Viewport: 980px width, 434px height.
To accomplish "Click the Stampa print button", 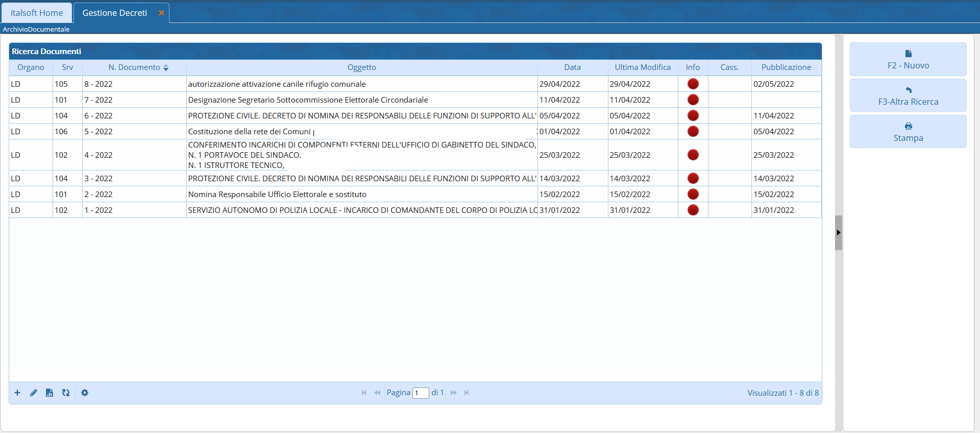I will pyautogui.click(x=908, y=132).
